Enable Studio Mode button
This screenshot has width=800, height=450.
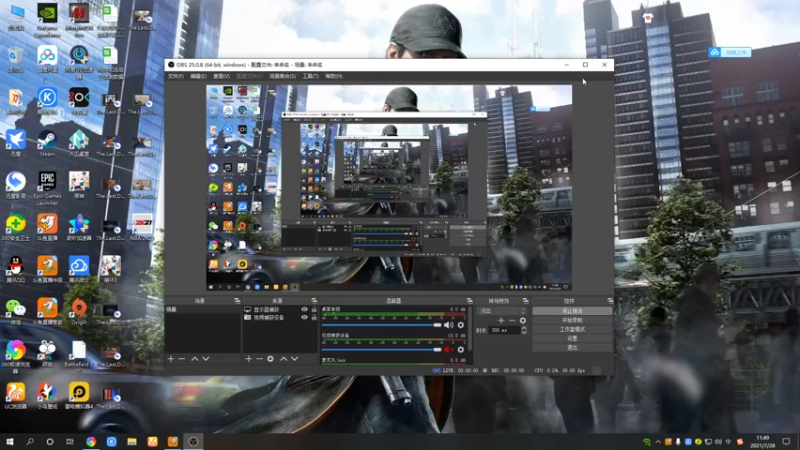[572, 329]
